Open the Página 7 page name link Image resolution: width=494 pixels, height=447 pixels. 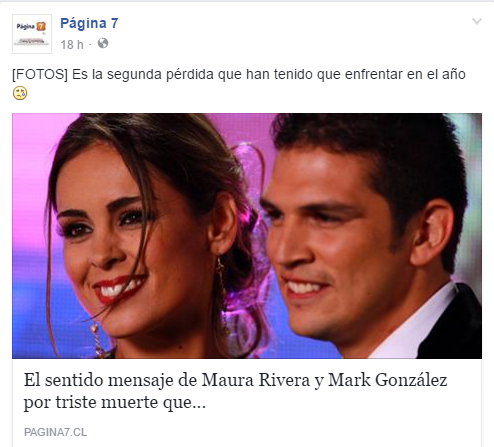pyautogui.click(x=89, y=23)
